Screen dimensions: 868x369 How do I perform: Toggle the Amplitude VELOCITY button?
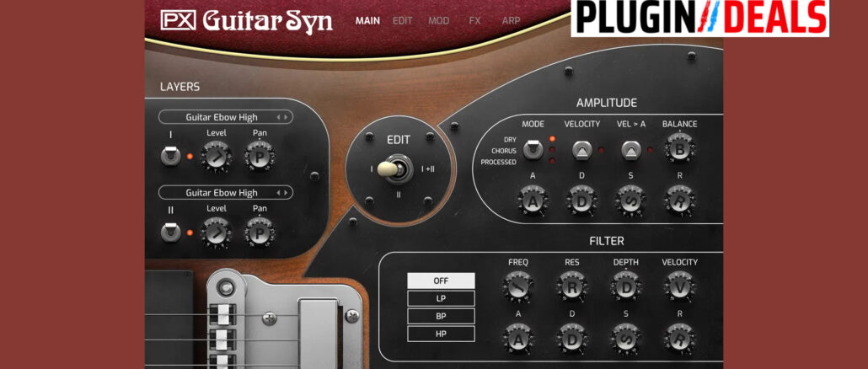581,150
